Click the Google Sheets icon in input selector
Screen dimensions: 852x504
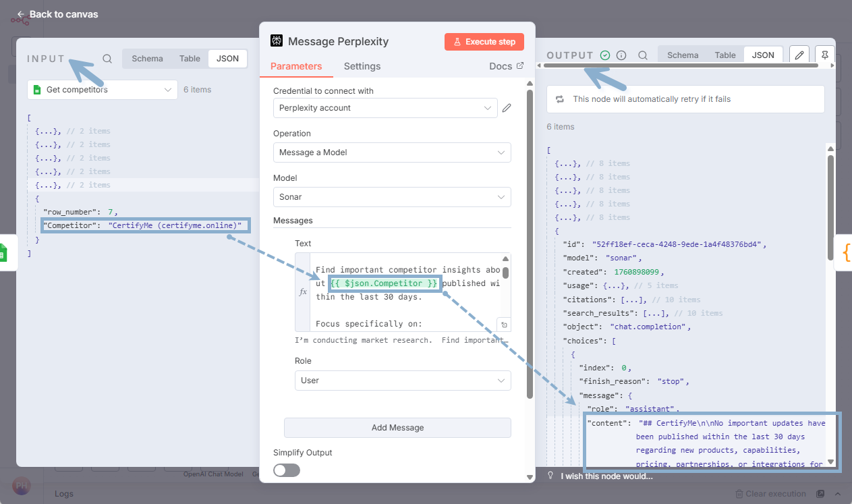click(37, 90)
